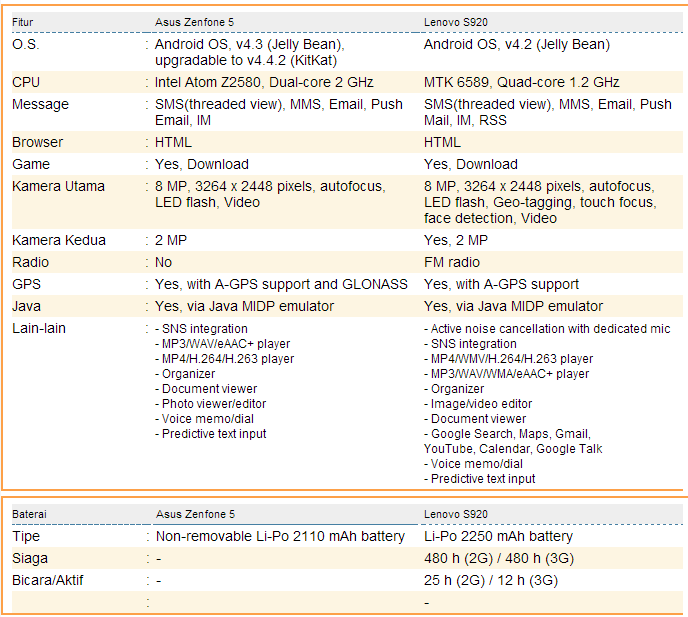The height and width of the screenshot is (617, 688).
Task: Click the 'Lain-lain' row label
Action: point(39,328)
